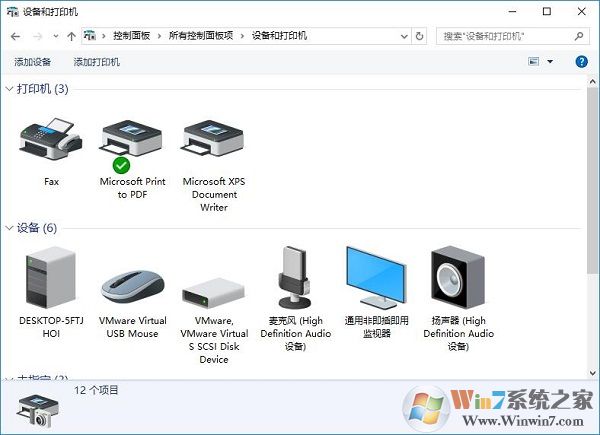Open help with the blue question mark icon

tap(581, 61)
